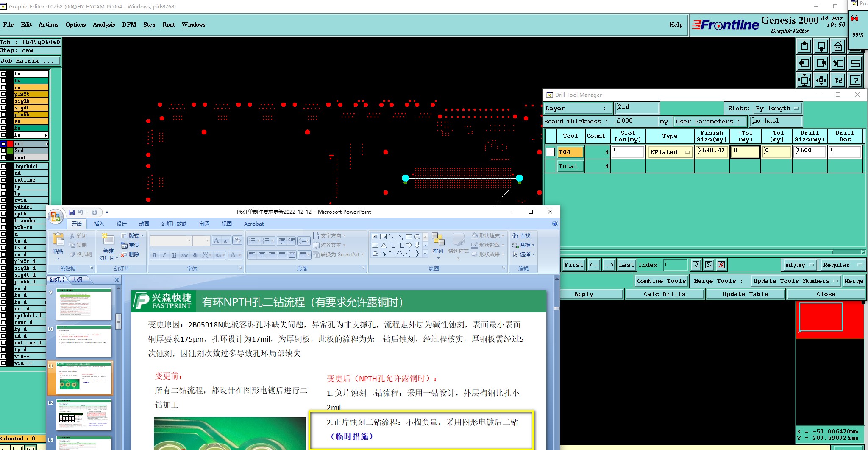The width and height of the screenshot is (868, 450).
Task: Click the middle icon next to Index field
Action: [709, 265]
